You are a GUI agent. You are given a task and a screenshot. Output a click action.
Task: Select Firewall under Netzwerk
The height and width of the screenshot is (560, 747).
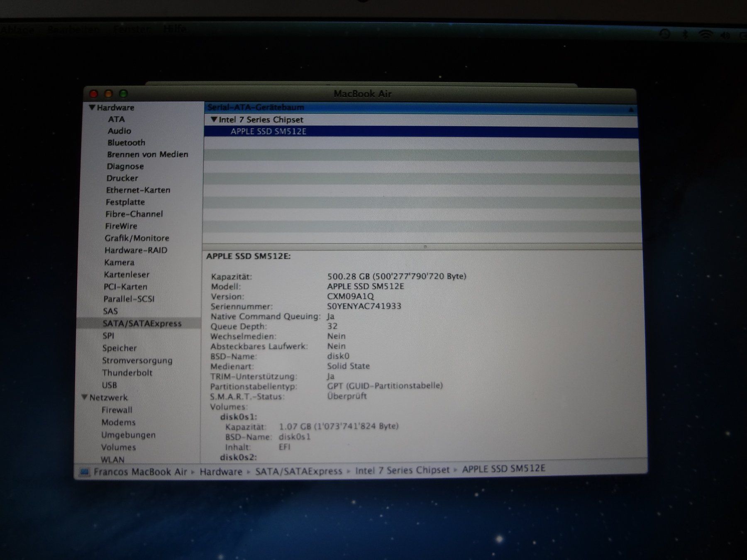click(117, 410)
